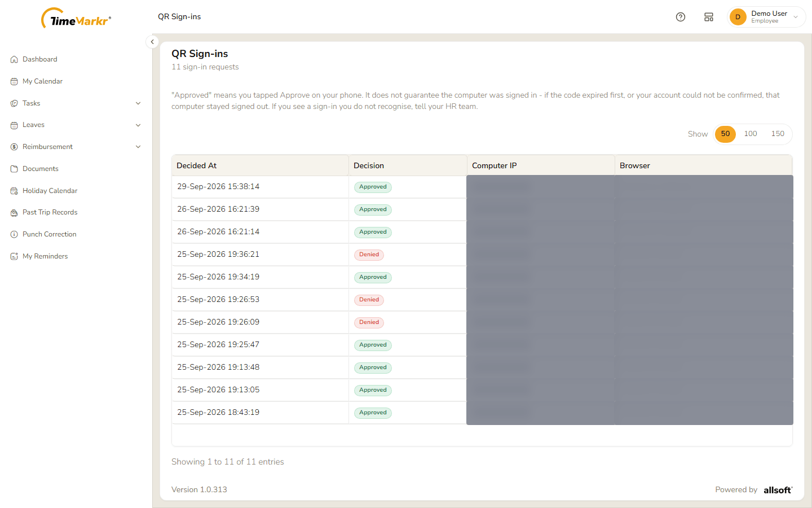Click the 26-Sep-2026 16:21:39 timestamp
Viewport: 812px width, 508px height.
218,209
